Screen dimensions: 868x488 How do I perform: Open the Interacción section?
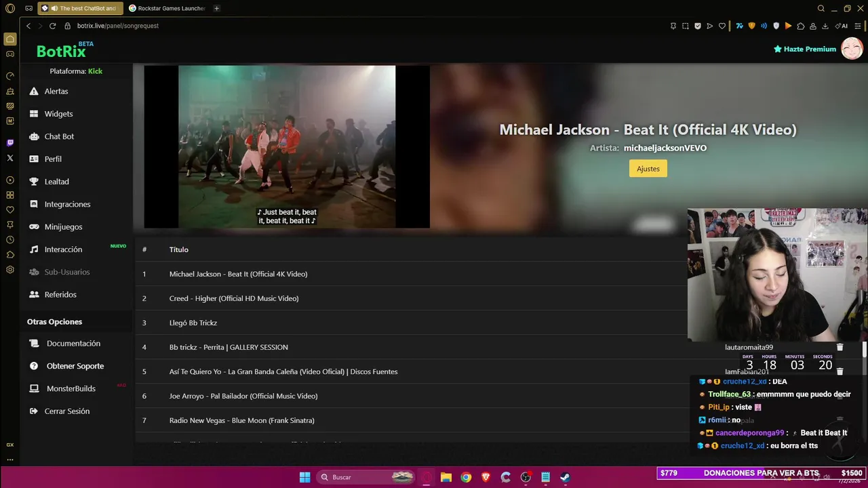63,249
